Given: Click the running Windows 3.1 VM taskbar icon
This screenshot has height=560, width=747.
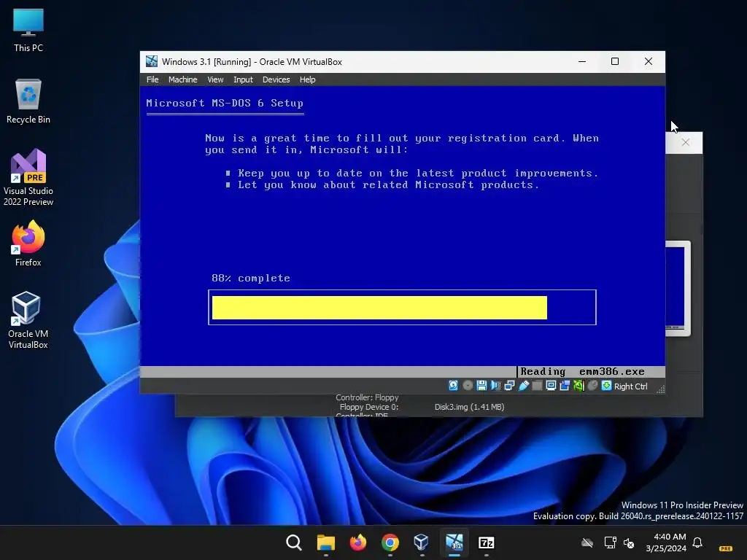Looking at the screenshot, I should pos(454,542).
